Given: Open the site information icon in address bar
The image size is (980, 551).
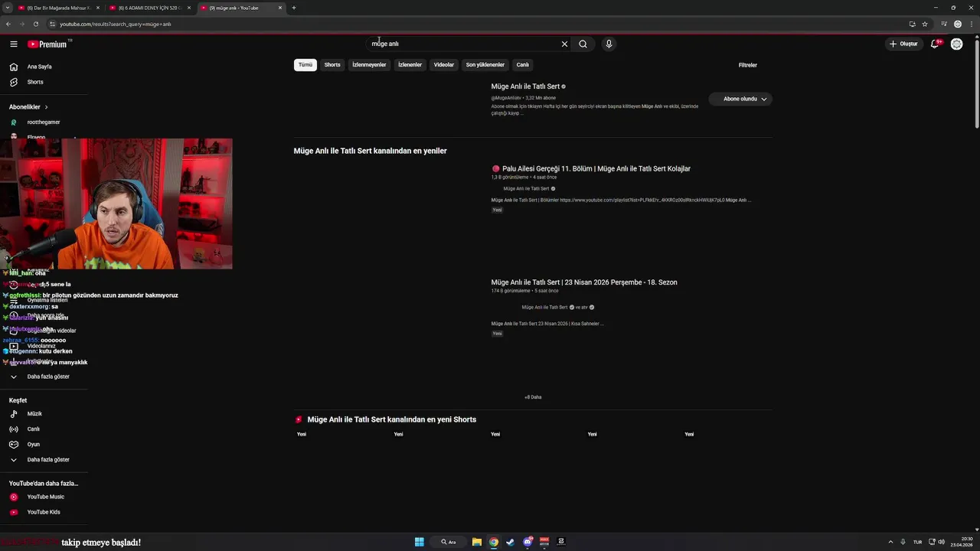Looking at the screenshot, I should [x=51, y=24].
